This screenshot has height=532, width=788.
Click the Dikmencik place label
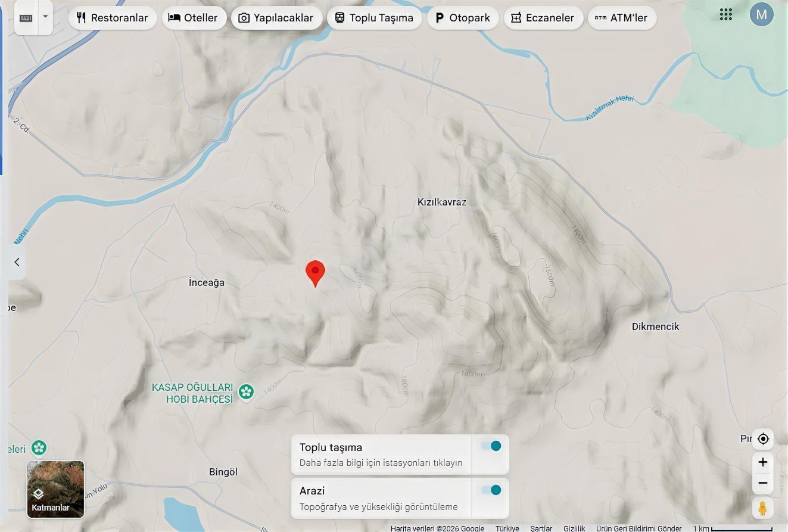[x=655, y=326]
